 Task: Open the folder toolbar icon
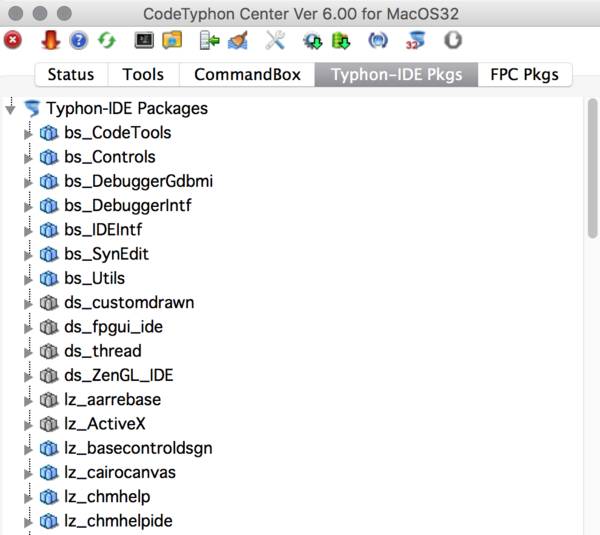[172, 40]
